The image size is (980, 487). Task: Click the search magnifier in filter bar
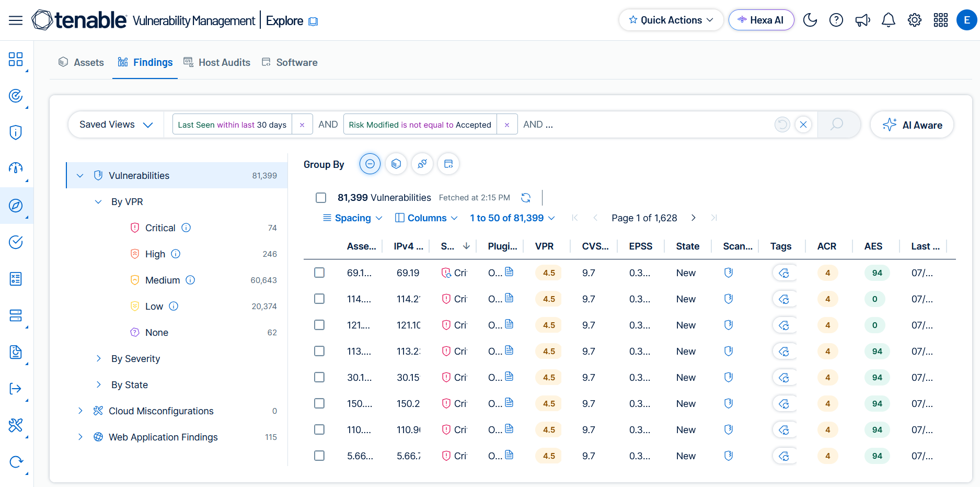(837, 124)
